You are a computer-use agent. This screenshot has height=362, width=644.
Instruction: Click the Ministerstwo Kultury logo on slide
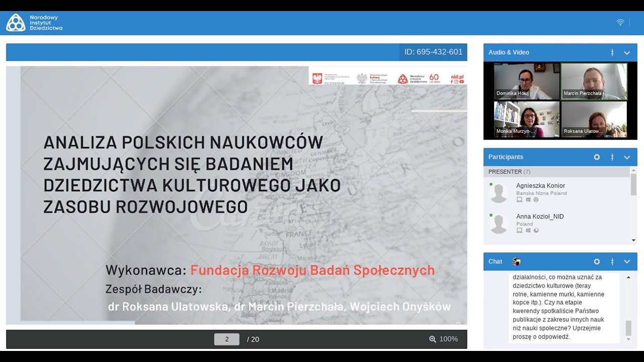click(372, 78)
